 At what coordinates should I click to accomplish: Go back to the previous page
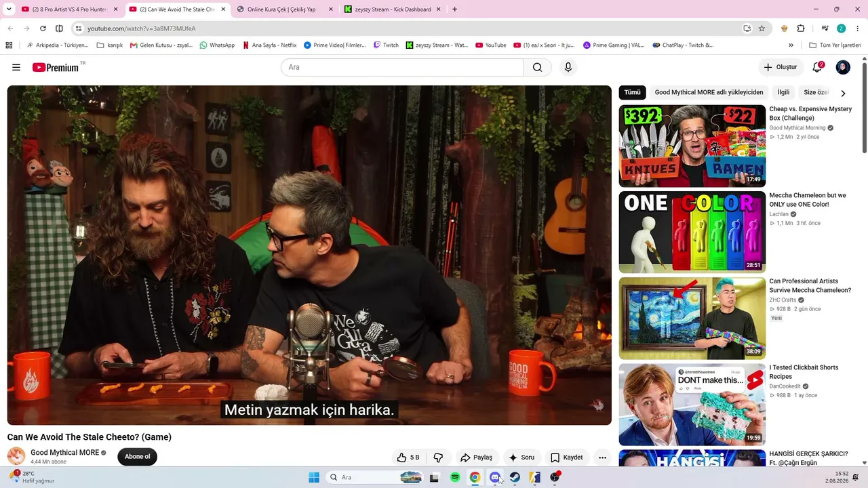click(x=10, y=28)
